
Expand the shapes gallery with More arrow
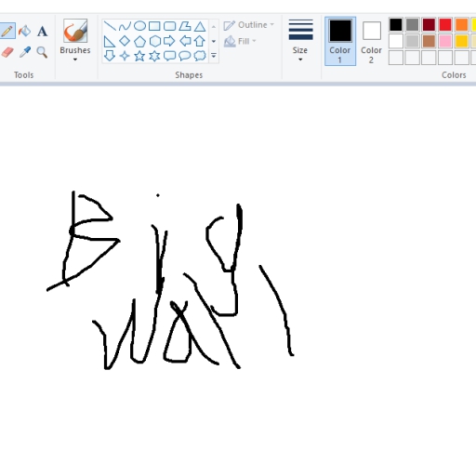tap(214, 56)
